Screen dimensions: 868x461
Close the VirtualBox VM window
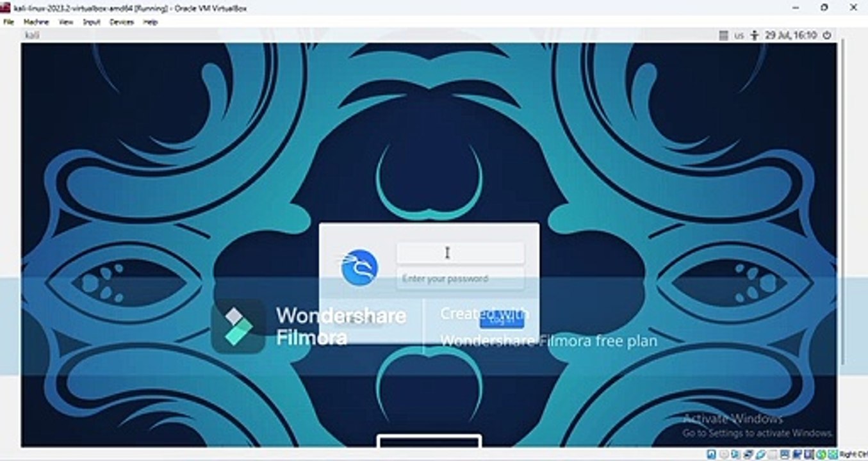pyautogui.click(x=853, y=8)
